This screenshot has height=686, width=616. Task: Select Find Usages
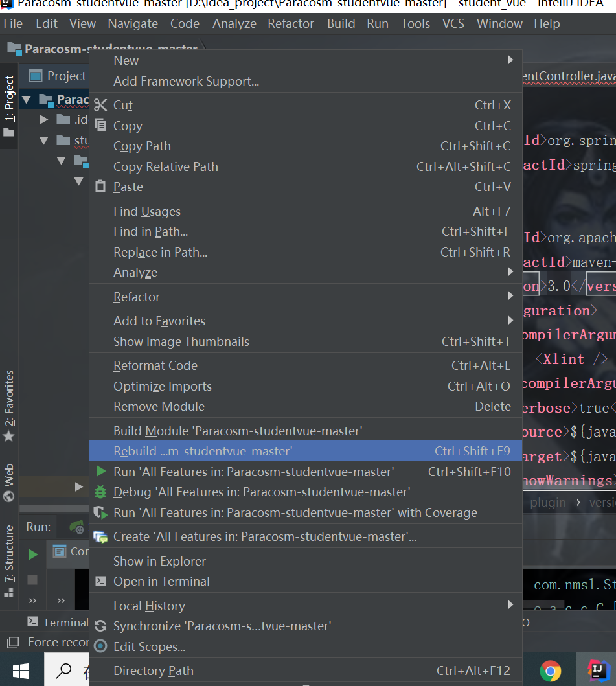click(x=306, y=211)
